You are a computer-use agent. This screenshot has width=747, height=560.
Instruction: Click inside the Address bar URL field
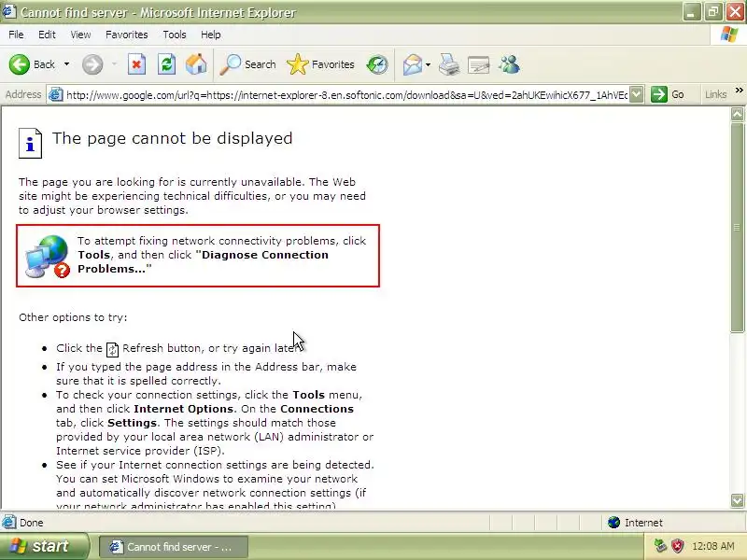tap(346, 95)
